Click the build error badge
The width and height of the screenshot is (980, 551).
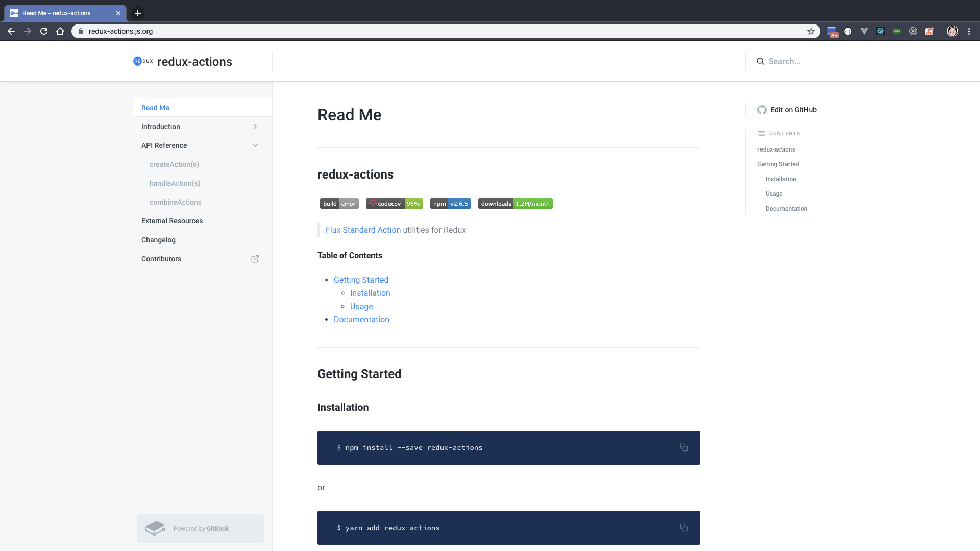click(339, 204)
